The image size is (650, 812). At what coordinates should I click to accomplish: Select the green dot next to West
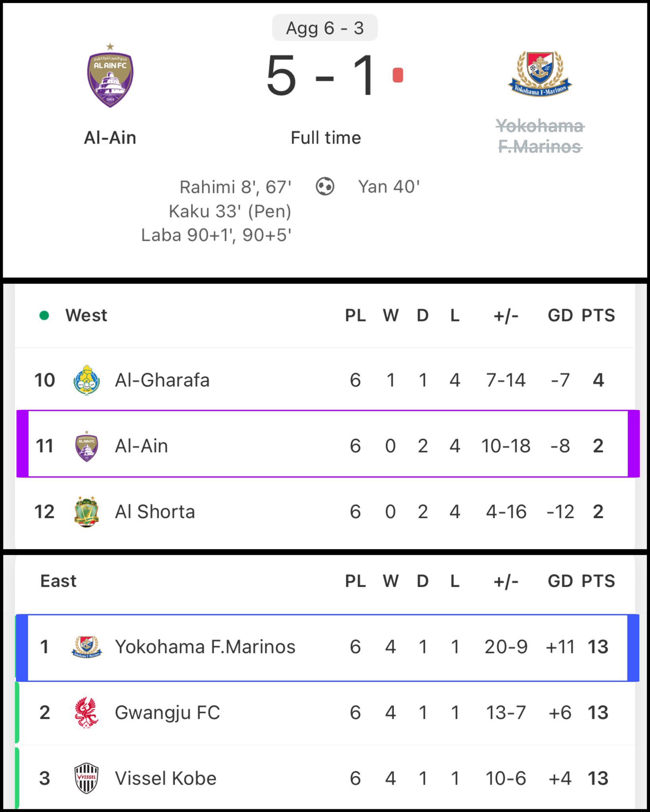pos(44,316)
